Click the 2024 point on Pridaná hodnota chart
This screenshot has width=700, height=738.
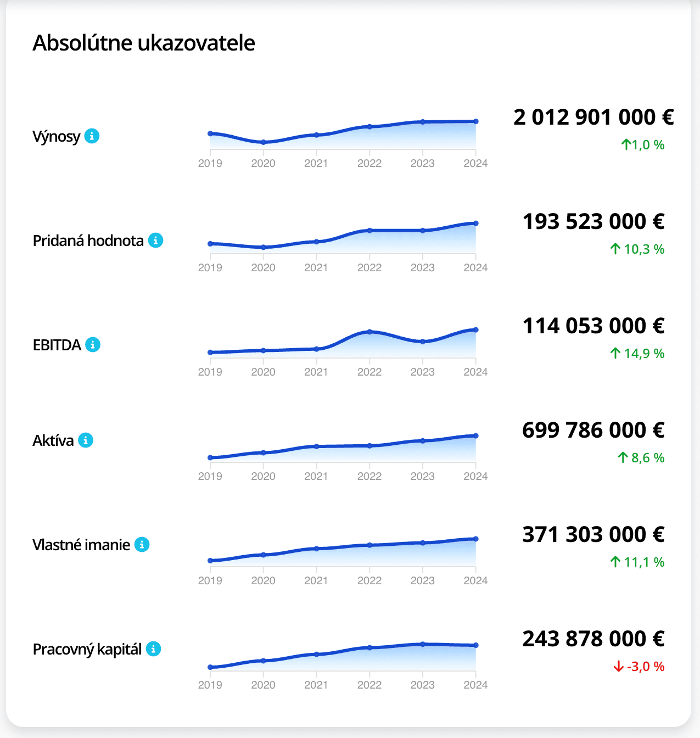tap(476, 223)
